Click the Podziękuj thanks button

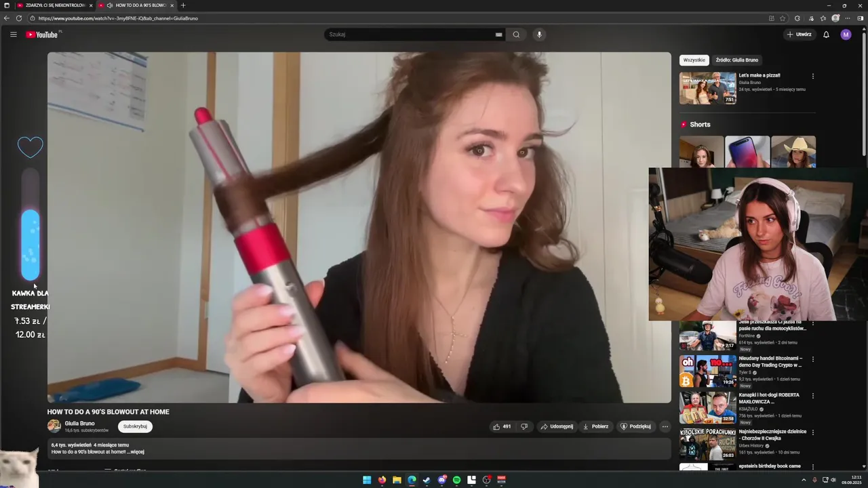point(636,426)
